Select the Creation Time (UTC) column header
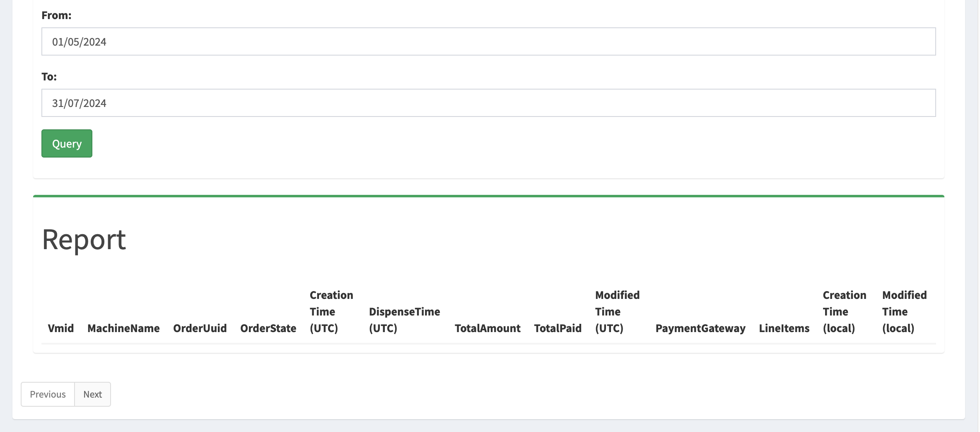This screenshot has width=980, height=432. pyautogui.click(x=331, y=312)
